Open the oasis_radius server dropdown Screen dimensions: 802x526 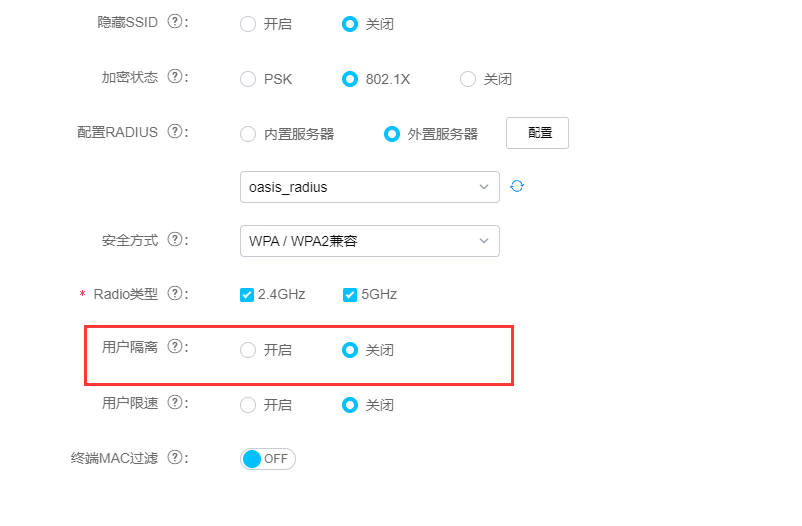(369, 187)
